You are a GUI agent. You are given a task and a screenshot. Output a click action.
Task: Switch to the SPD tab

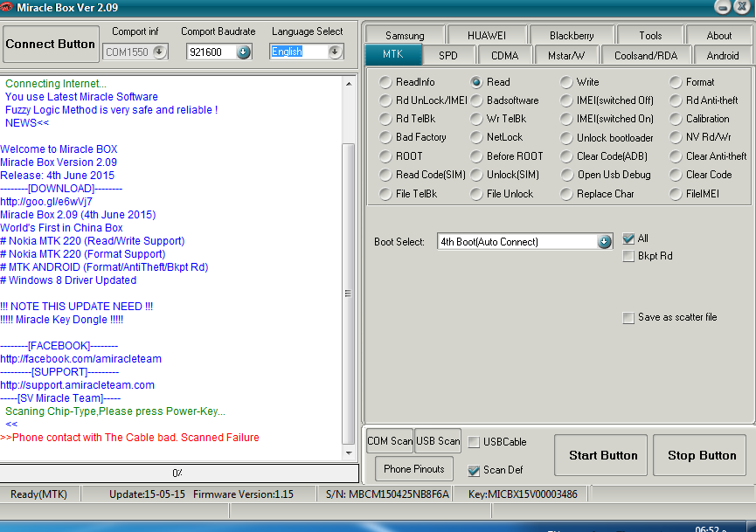point(447,55)
